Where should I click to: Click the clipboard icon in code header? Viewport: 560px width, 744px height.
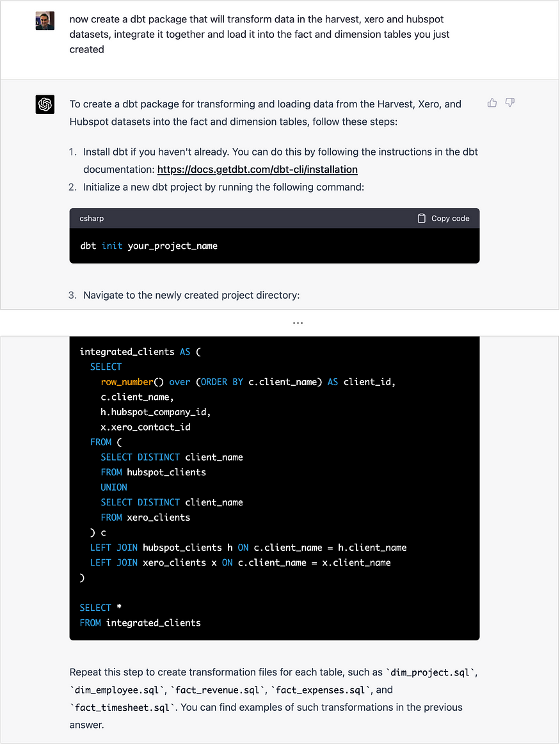click(x=421, y=218)
